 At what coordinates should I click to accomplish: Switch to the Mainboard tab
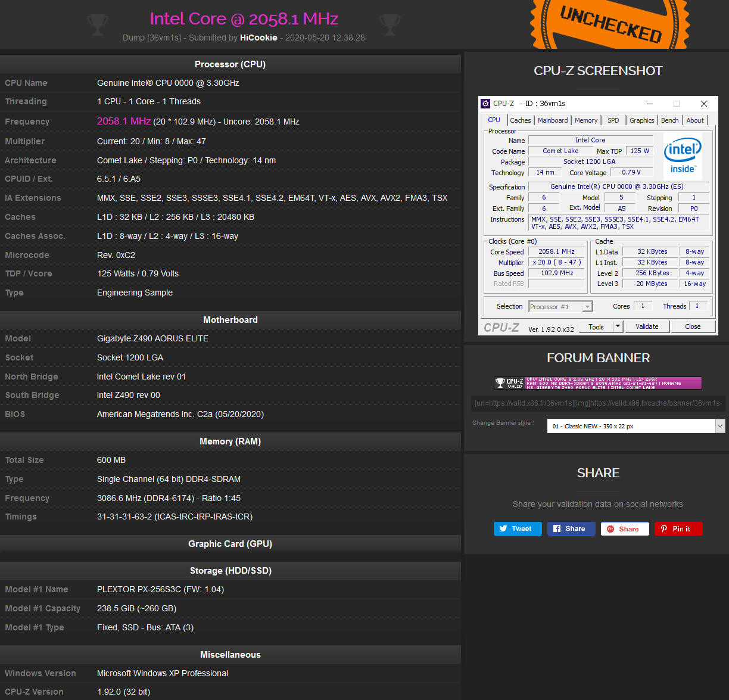(553, 120)
